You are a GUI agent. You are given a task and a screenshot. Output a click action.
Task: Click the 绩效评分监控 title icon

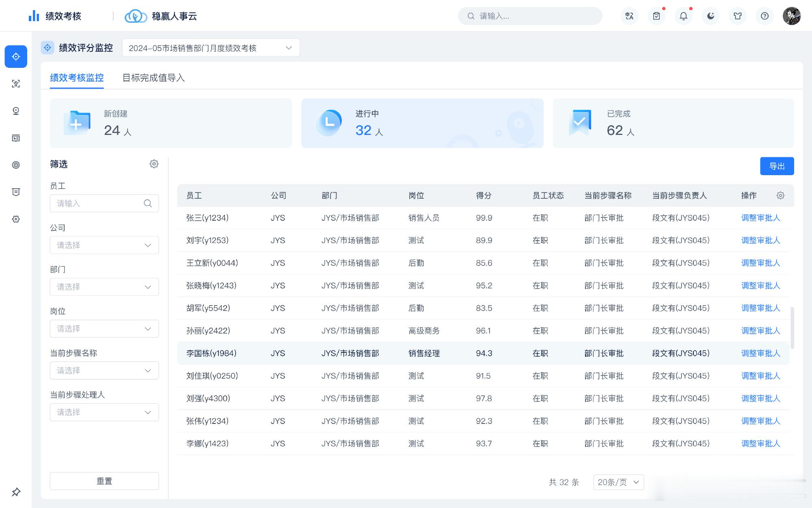click(48, 48)
